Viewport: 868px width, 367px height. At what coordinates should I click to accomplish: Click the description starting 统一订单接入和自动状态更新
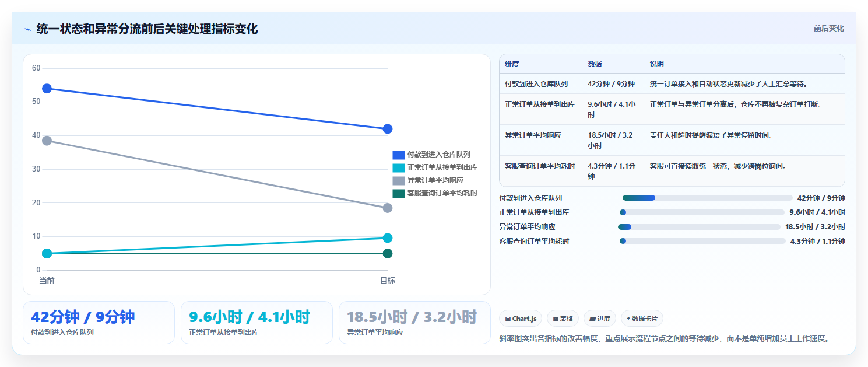pos(729,84)
